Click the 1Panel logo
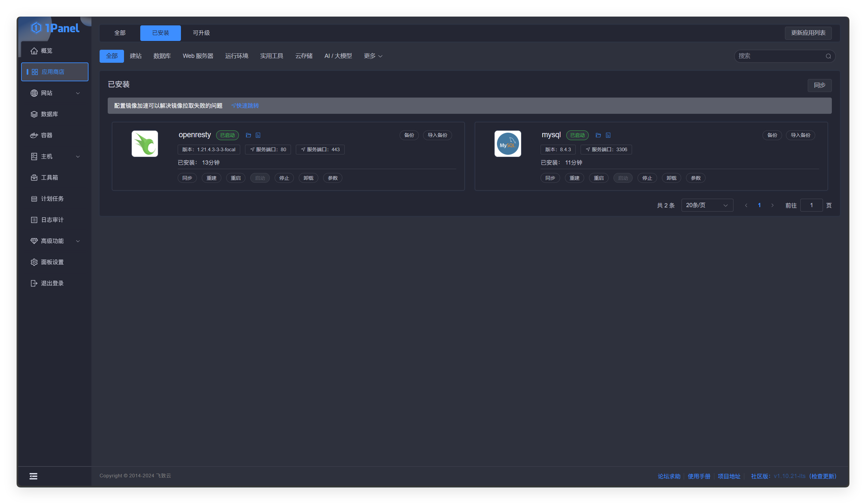Screen dimensions: 866x504 [55, 28]
